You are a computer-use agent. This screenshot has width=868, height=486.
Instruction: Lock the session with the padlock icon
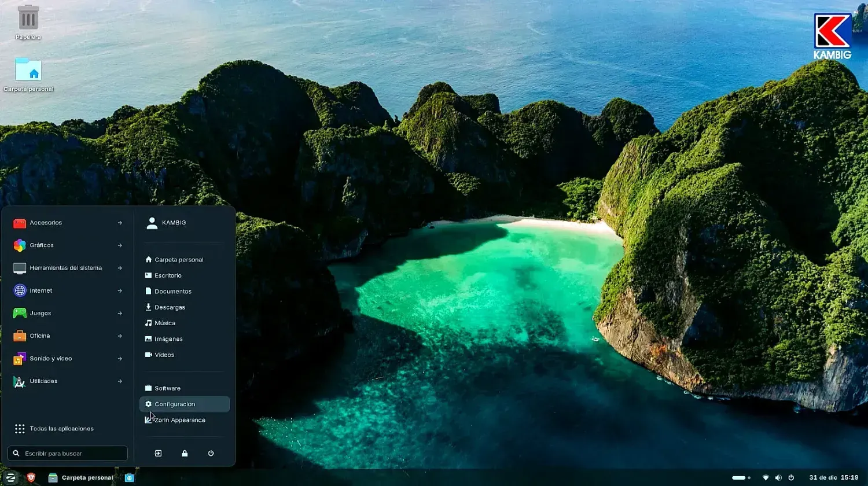pos(184,453)
